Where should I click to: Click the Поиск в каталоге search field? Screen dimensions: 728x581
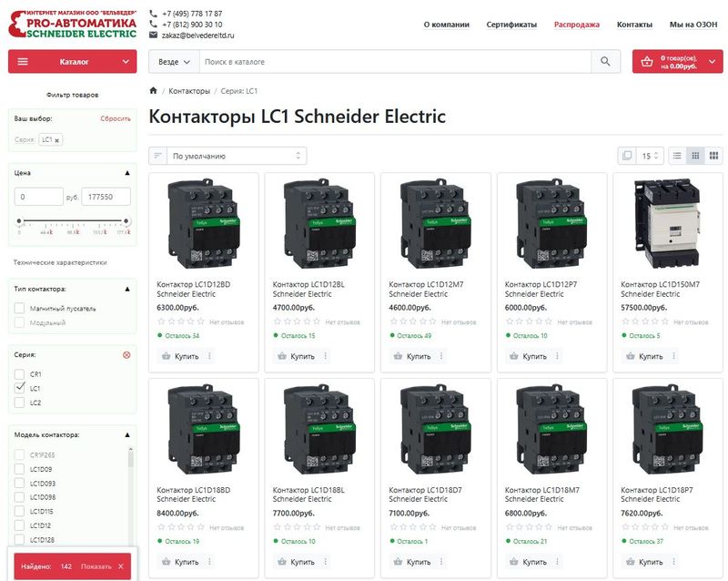[395, 61]
